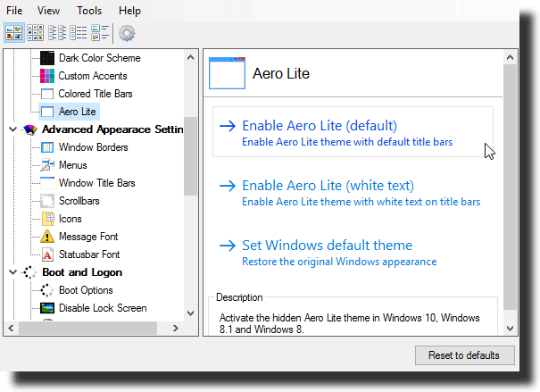The height and width of the screenshot is (392, 540).
Task: Click the Colored Title Bars icon
Action: [x=47, y=94]
